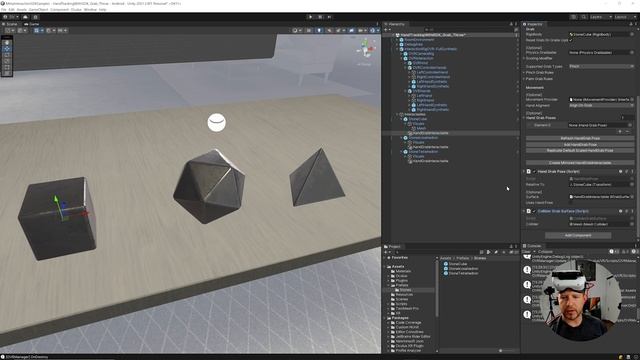Click the Movement Provider object field
Viewport: 640px width, 360px height.
(602, 100)
